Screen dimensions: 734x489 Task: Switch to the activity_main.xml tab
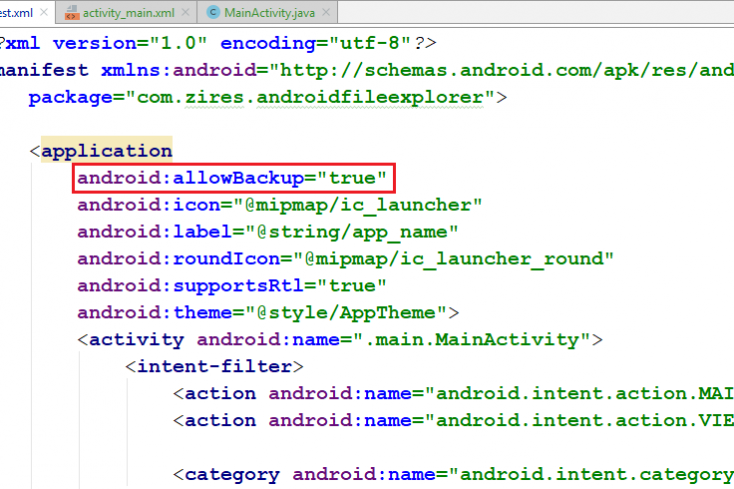130,13
